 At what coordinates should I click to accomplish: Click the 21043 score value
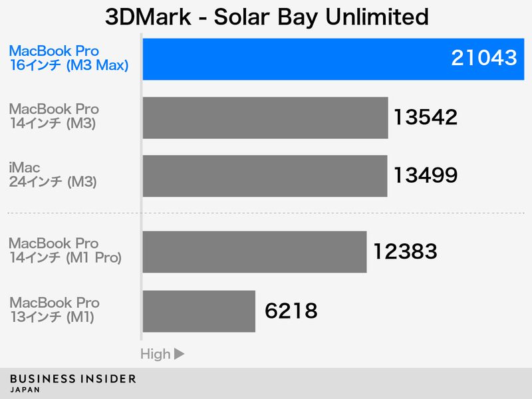coord(484,58)
